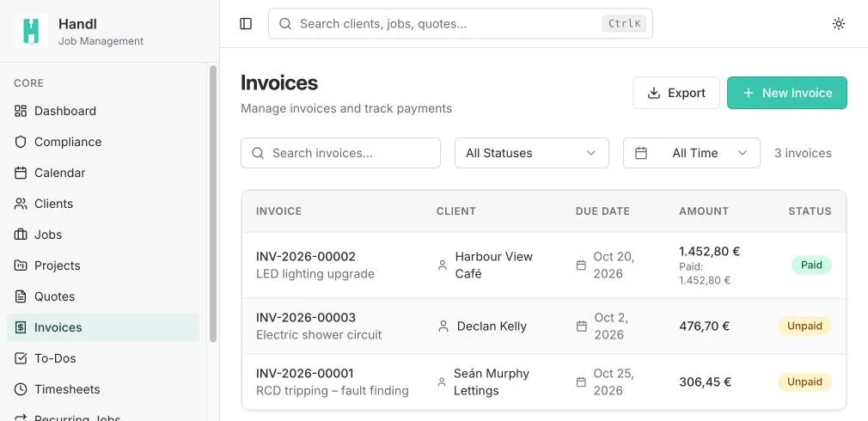Click 'RCD tripping – fault finding' description
The height and width of the screenshot is (421, 868).
pos(332,391)
